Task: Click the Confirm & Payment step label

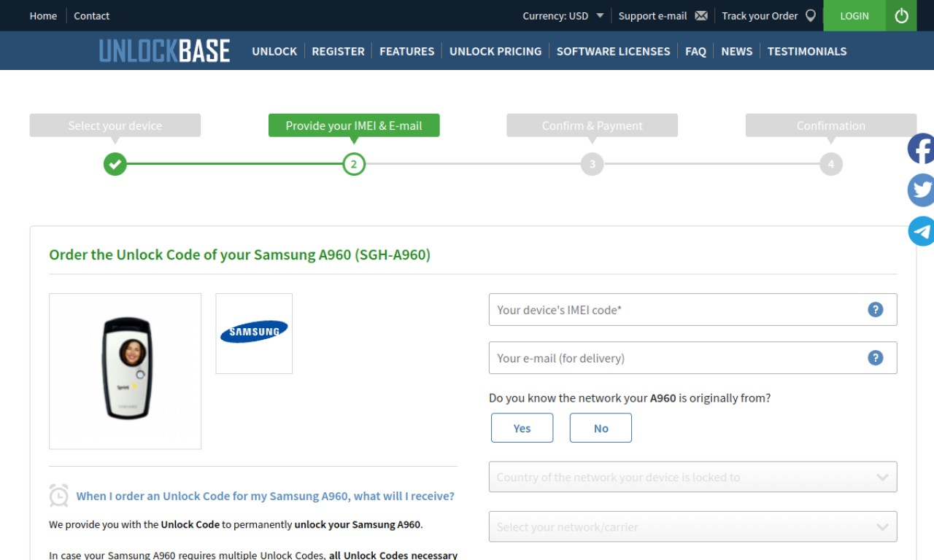Action: coord(592,125)
